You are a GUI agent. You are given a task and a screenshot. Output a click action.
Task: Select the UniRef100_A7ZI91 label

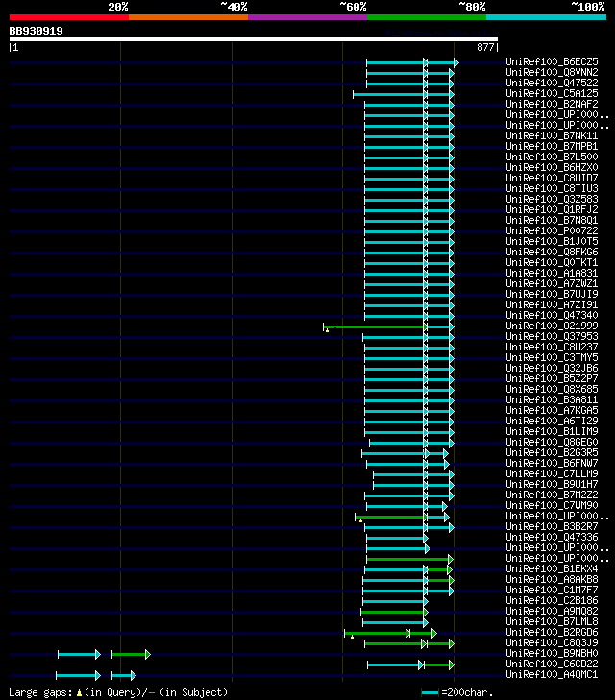coord(552,304)
